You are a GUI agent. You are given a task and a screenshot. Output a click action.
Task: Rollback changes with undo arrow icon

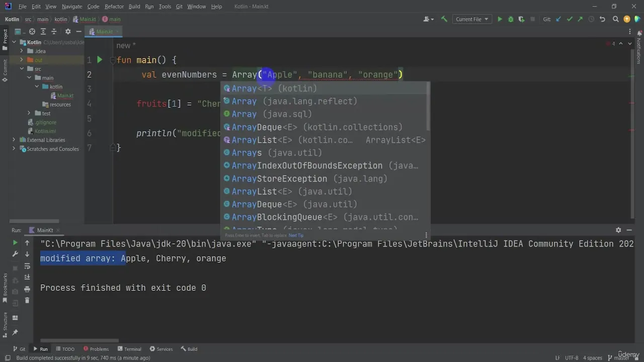602,19
